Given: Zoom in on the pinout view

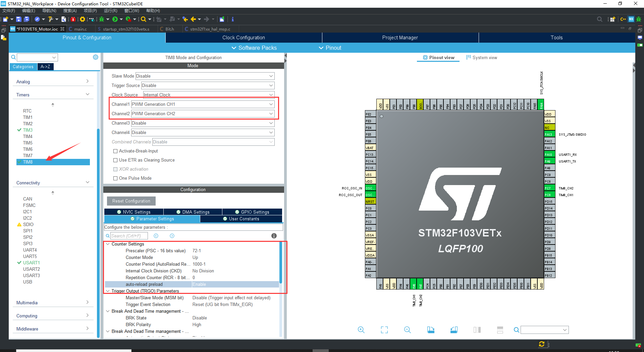Looking at the screenshot, I should coord(361,330).
